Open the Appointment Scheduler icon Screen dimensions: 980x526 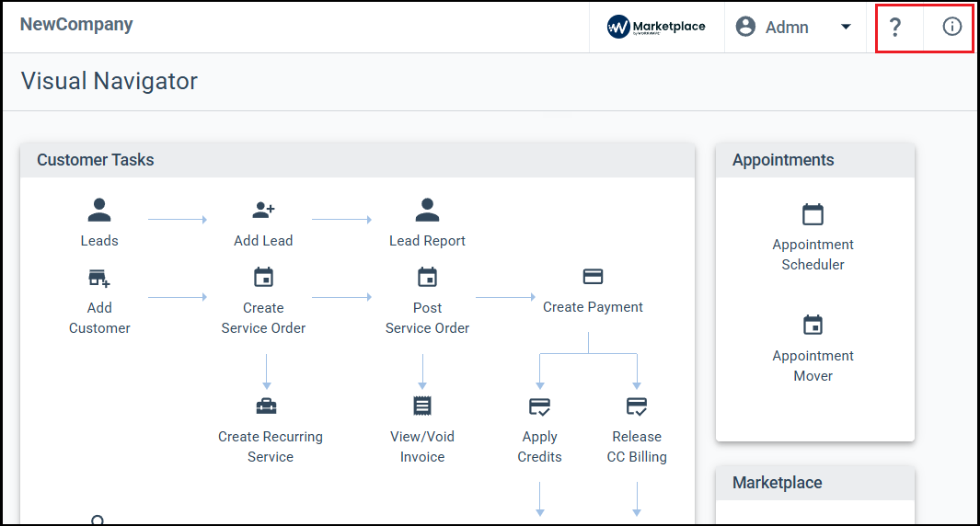pos(813,215)
